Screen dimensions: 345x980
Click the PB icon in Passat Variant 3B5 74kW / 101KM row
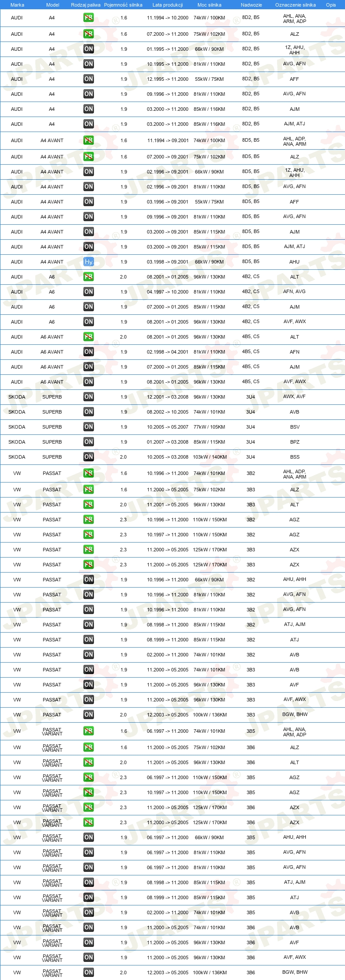89,731
